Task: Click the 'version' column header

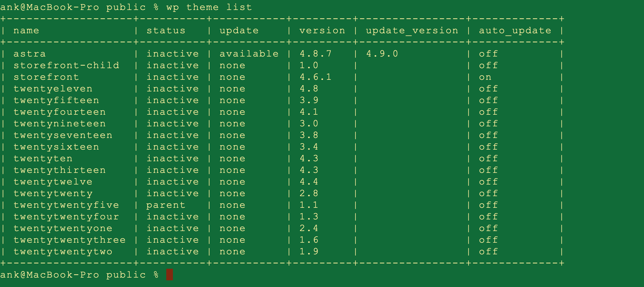Action: pyautogui.click(x=322, y=30)
